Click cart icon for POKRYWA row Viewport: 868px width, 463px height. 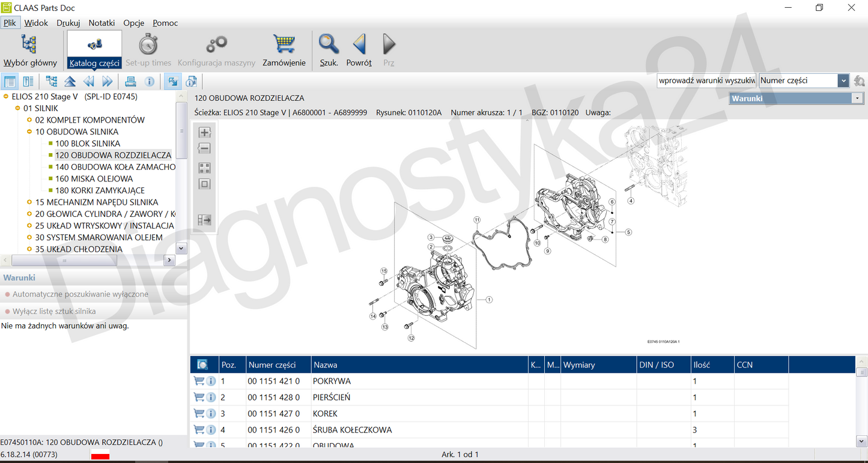(199, 381)
